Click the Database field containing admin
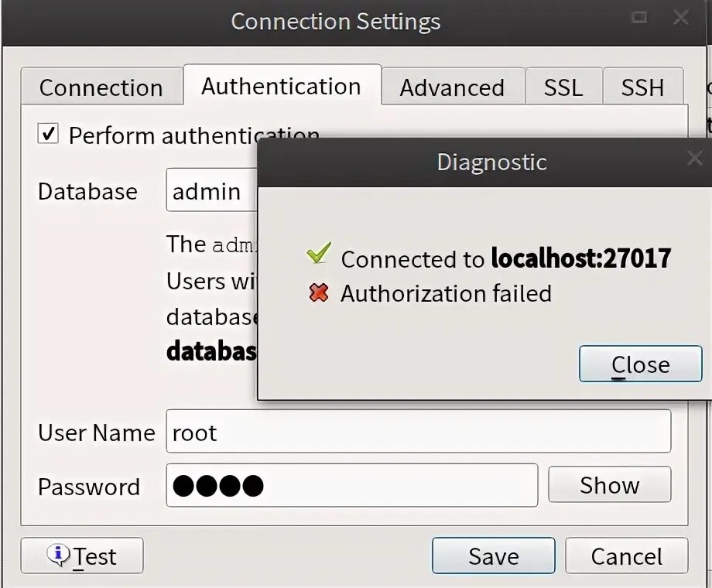Screen dimensions: 712x588 [212, 190]
